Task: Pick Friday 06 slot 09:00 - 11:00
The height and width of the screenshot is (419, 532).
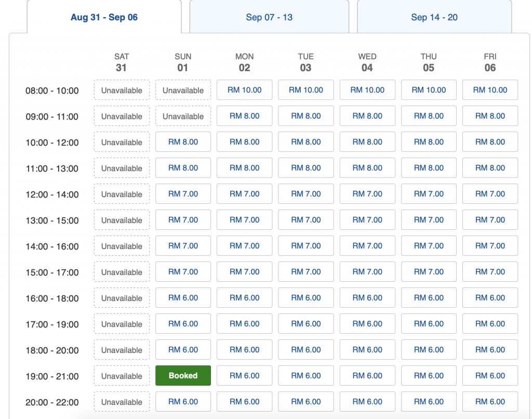Action: [x=490, y=116]
